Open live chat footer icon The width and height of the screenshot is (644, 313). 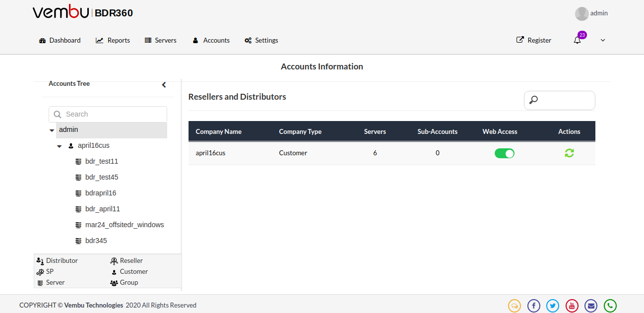coord(515,306)
